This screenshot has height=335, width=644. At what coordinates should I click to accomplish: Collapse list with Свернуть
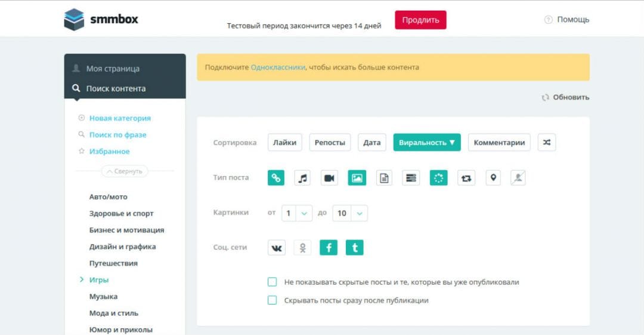coord(125,171)
